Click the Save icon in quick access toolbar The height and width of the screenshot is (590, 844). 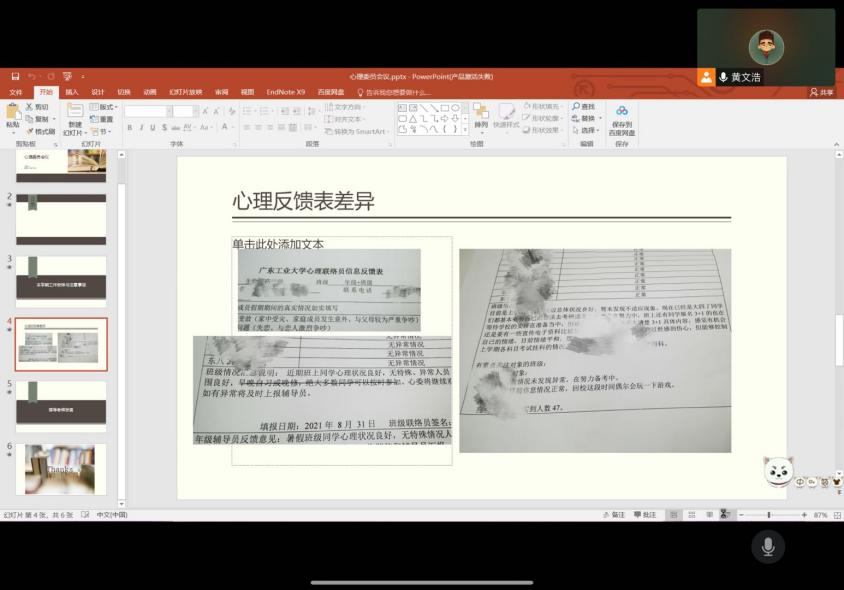click(15, 77)
